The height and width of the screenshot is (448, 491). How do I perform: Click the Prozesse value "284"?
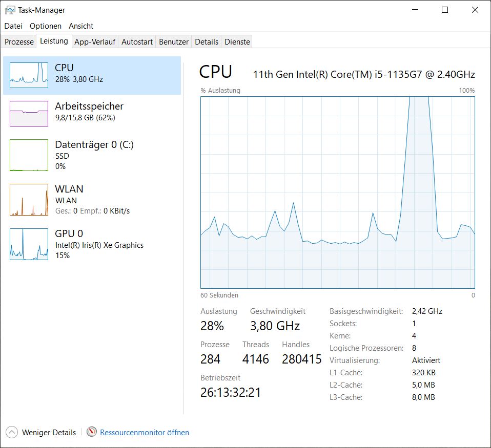[x=210, y=359]
